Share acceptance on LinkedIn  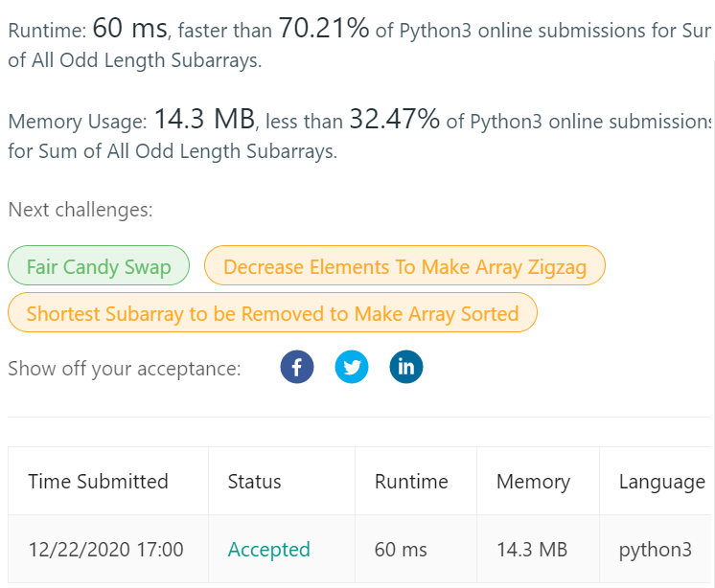[406, 367]
